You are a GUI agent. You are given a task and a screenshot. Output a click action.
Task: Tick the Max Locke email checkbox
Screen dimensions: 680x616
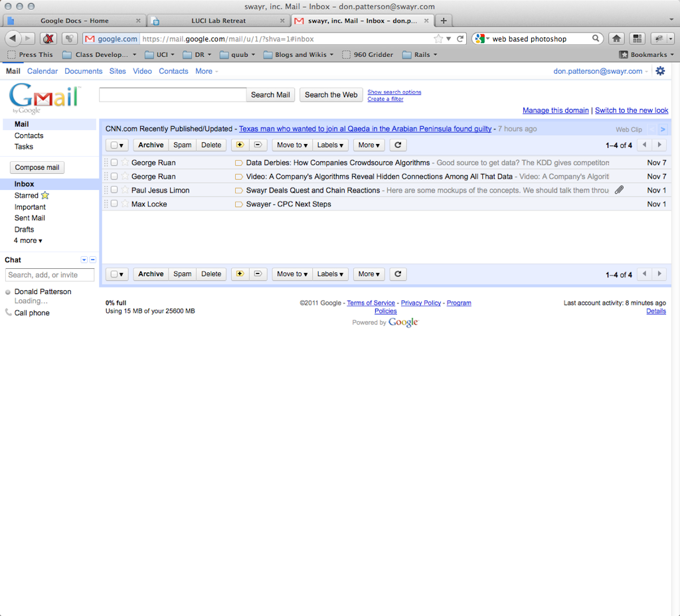114,204
